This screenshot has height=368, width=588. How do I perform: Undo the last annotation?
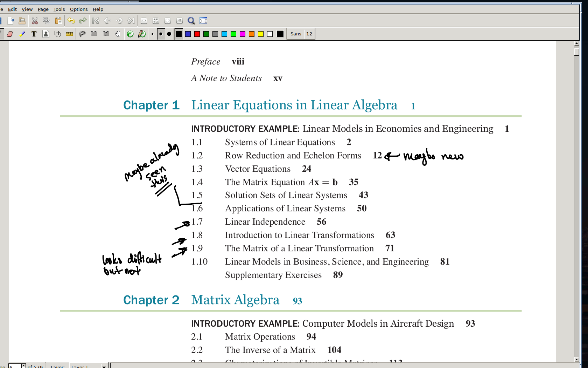click(x=72, y=20)
